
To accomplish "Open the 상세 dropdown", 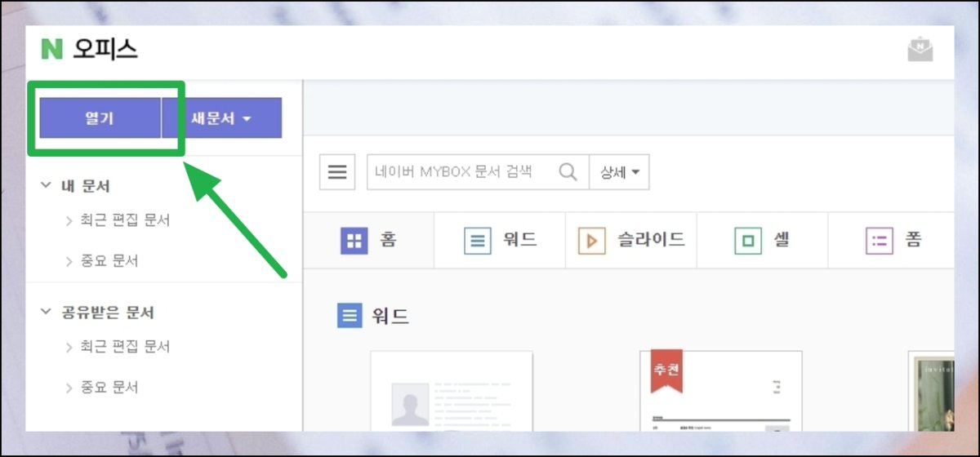I will pos(619,172).
